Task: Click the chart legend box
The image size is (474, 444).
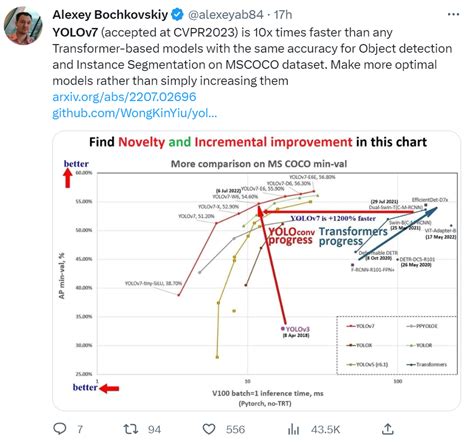Action: tap(397, 345)
